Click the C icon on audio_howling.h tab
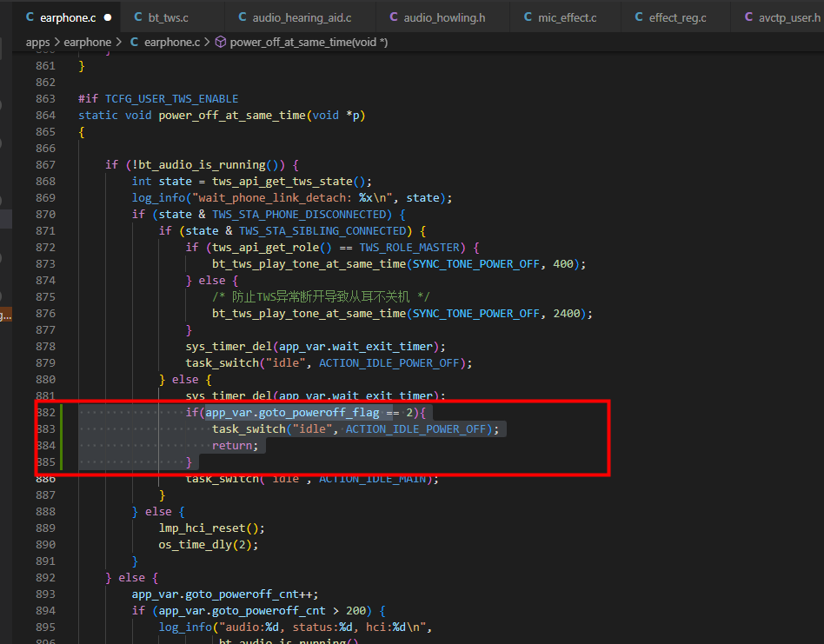824x644 pixels. (394, 17)
